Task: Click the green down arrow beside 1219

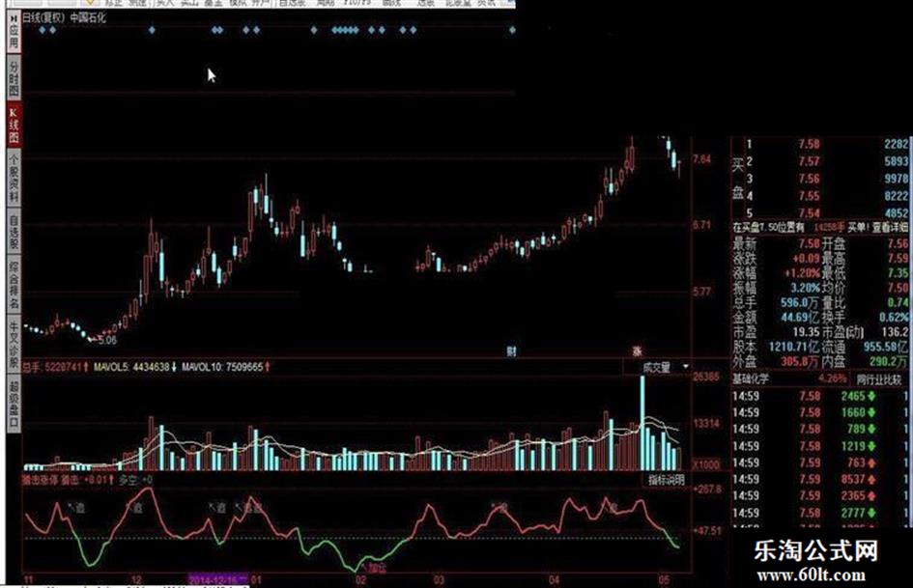Action: click(x=871, y=446)
